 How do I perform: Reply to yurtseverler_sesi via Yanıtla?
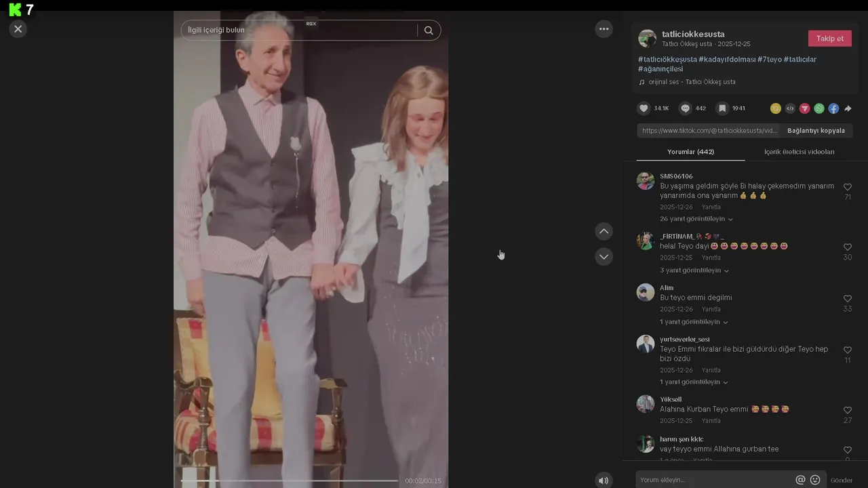coord(711,371)
